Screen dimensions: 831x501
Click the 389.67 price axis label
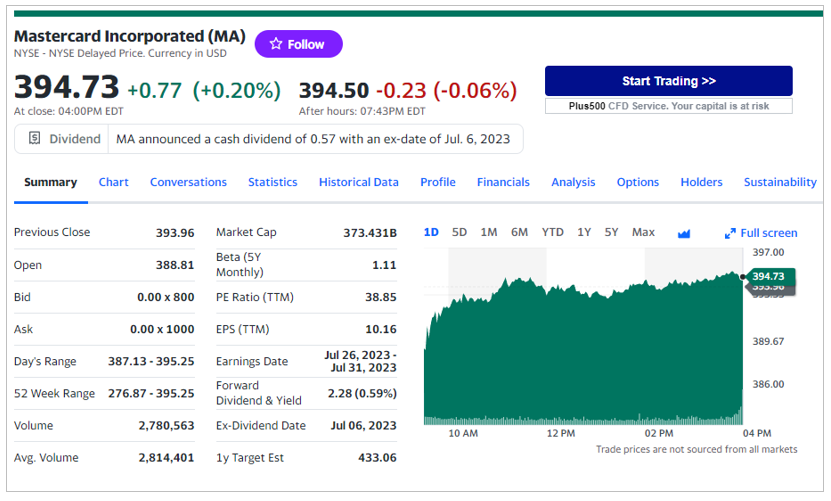(768, 341)
